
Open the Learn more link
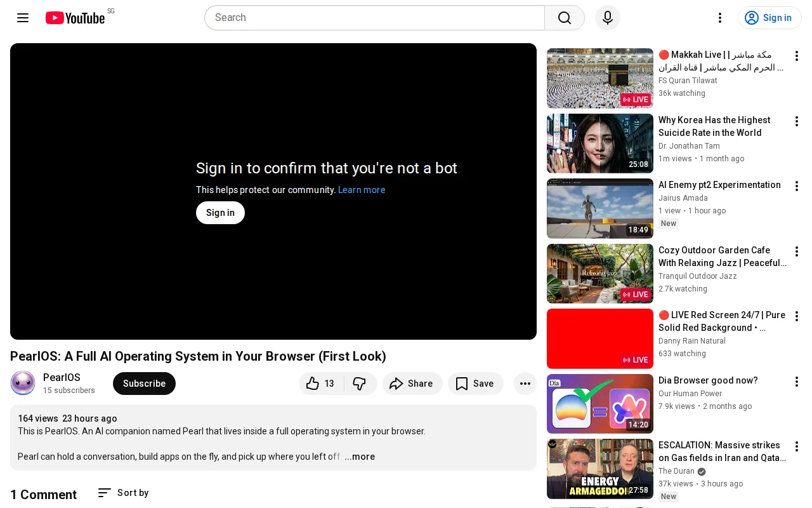(x=362, y=190)
